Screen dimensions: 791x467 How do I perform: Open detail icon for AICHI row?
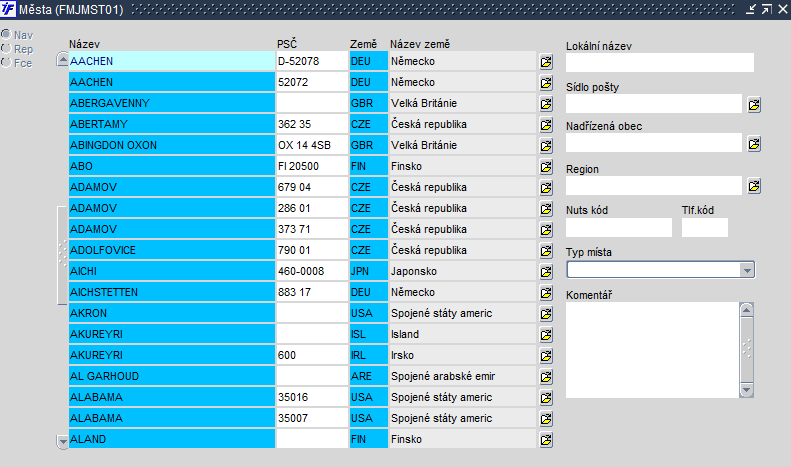pyautogui.click(x=546, y=272)
